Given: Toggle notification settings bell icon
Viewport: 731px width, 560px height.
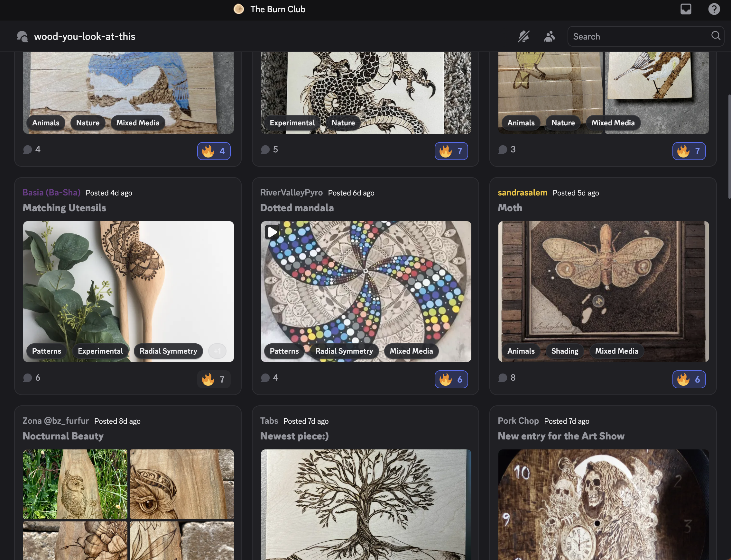Looking at the screenshot, I should point(523,36).
